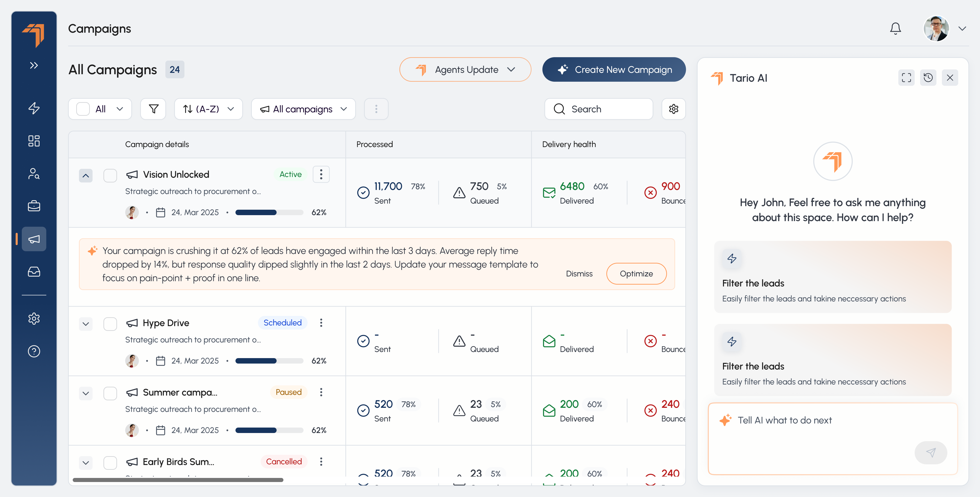Click Create New Campaign button
Image resolution: width=980 pixels, height=497 pixels.
click(x=614, y=69)
